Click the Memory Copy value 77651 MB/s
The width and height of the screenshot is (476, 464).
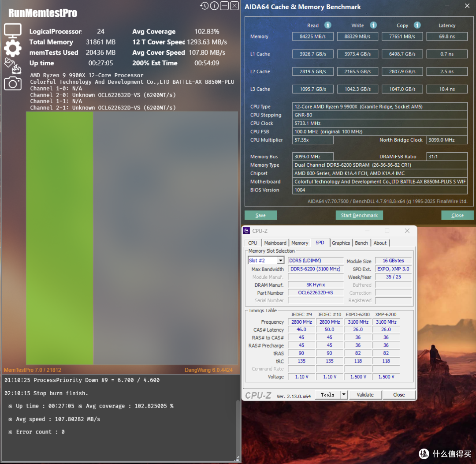point(402,37)
